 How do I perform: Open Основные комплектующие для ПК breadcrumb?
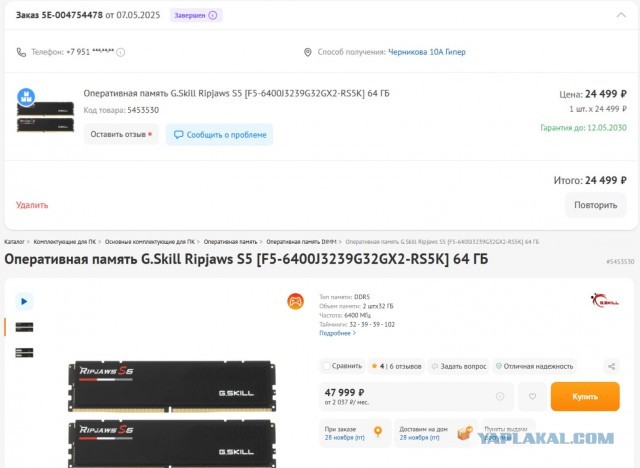pos(150,242)
